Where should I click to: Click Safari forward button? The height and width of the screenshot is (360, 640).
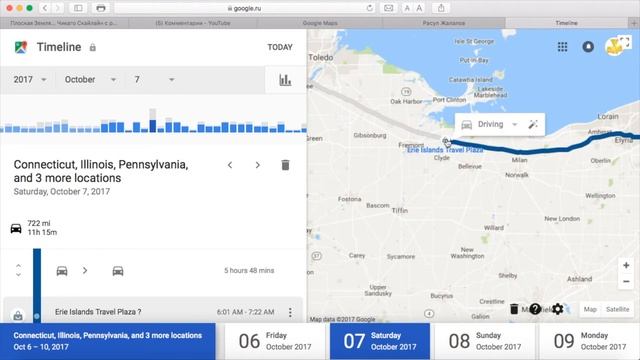click(58, 8)
